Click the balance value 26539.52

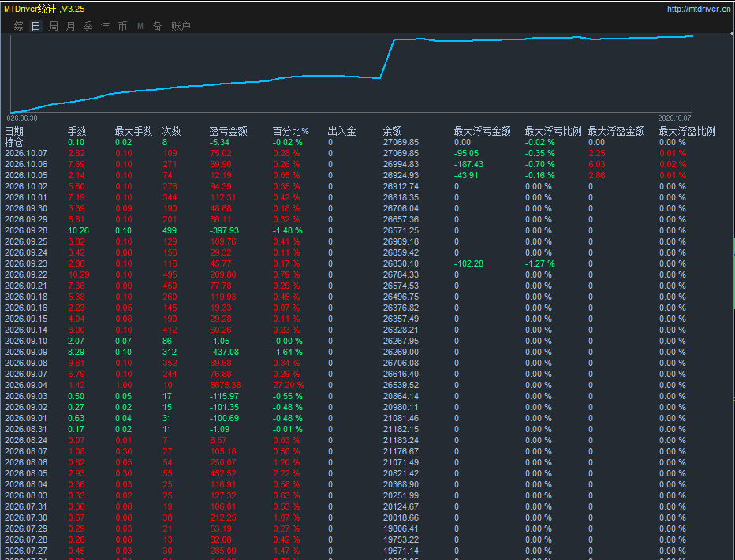pyautogui.click(x=401, y=385)
